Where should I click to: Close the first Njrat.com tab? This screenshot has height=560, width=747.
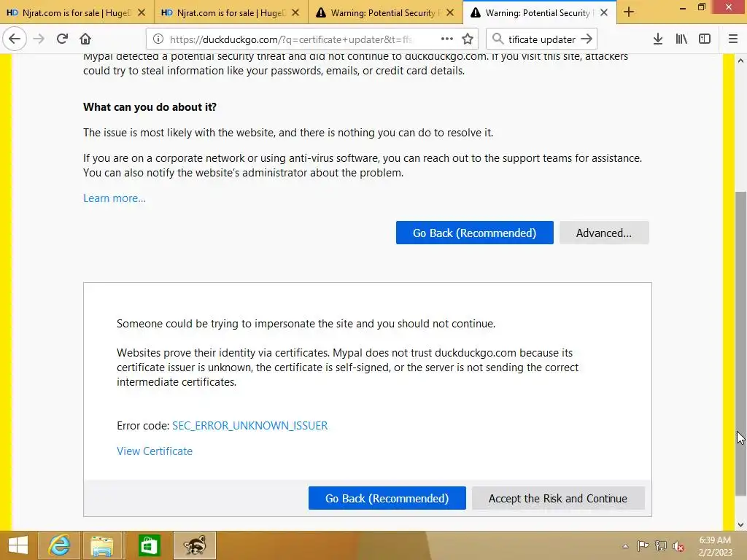pyautogui.click(x=142, y=13)
